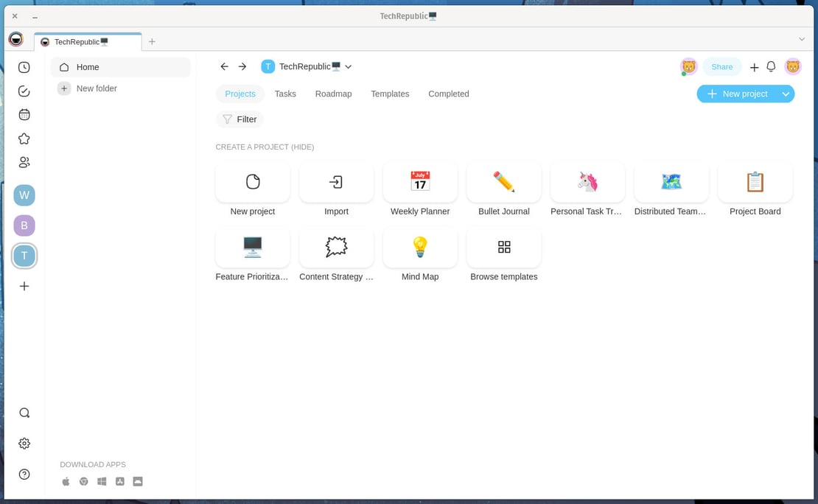Screen dimensions: 818x504
Task: Switch to workspace B avatar
Action: pyautogui.click(x=24, y=225)
